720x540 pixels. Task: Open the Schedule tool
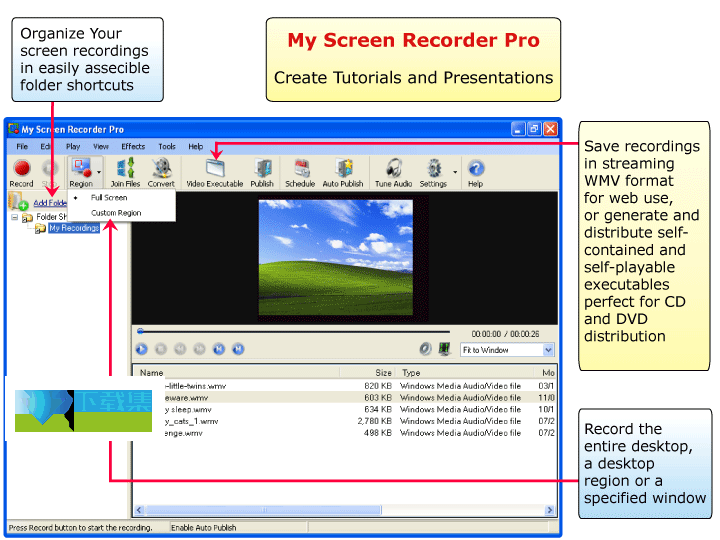pos(300,173)
